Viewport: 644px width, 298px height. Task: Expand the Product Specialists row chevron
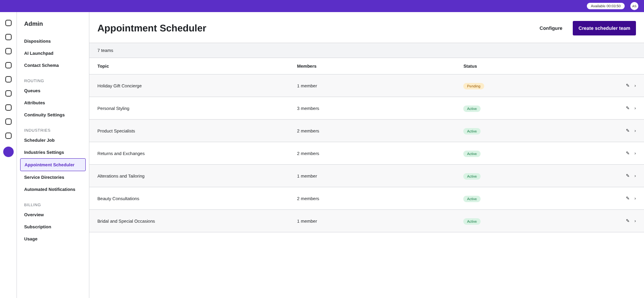click(x=635, y=131)
